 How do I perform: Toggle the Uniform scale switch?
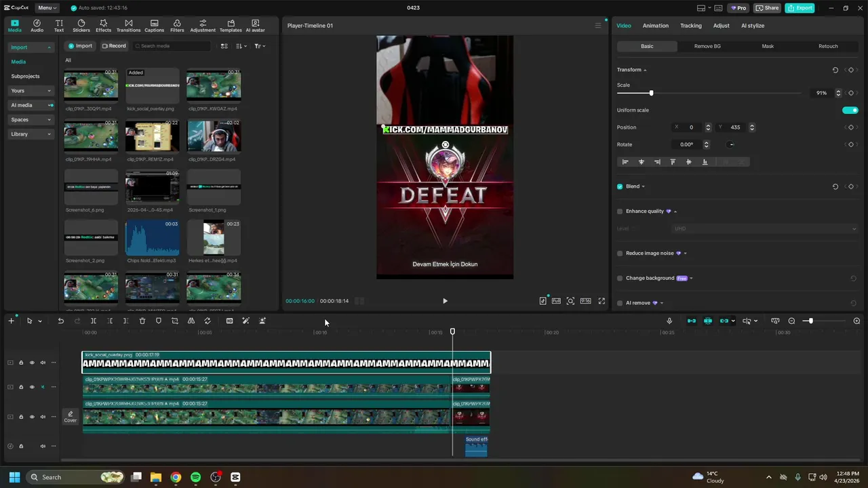click(x=850, y=110)
